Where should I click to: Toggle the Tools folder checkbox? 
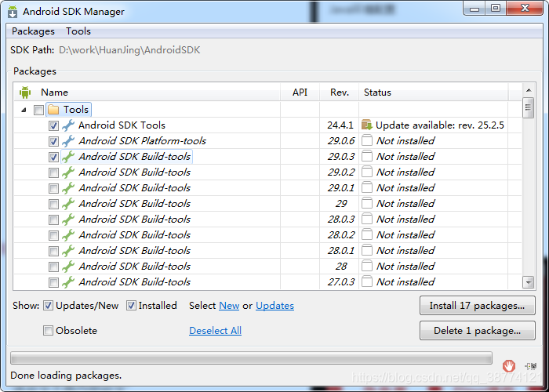tap(38, 110)
